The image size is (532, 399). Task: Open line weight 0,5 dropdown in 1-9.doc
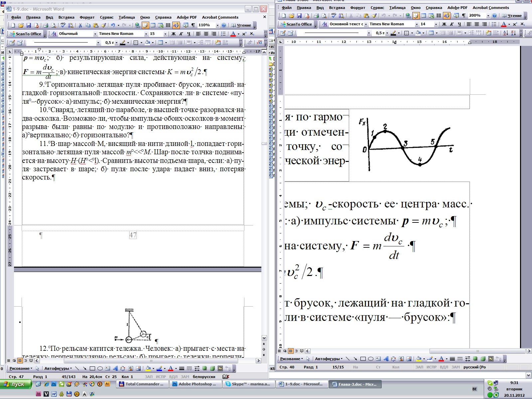(116, 43)
